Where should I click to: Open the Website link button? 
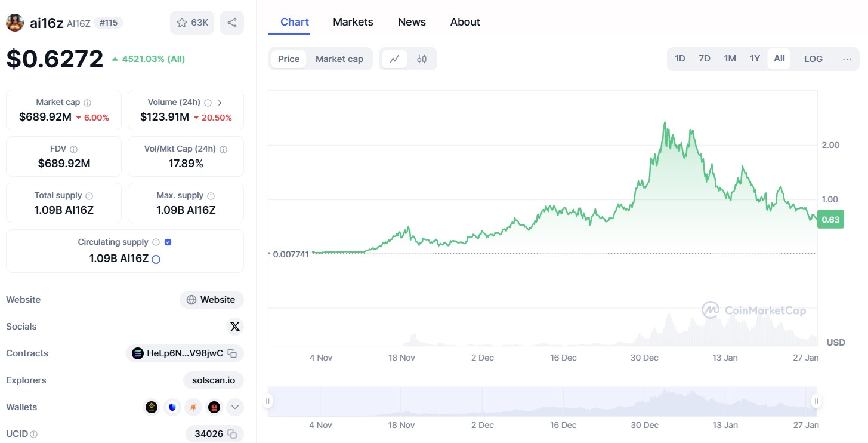click(x=211, y=300)
